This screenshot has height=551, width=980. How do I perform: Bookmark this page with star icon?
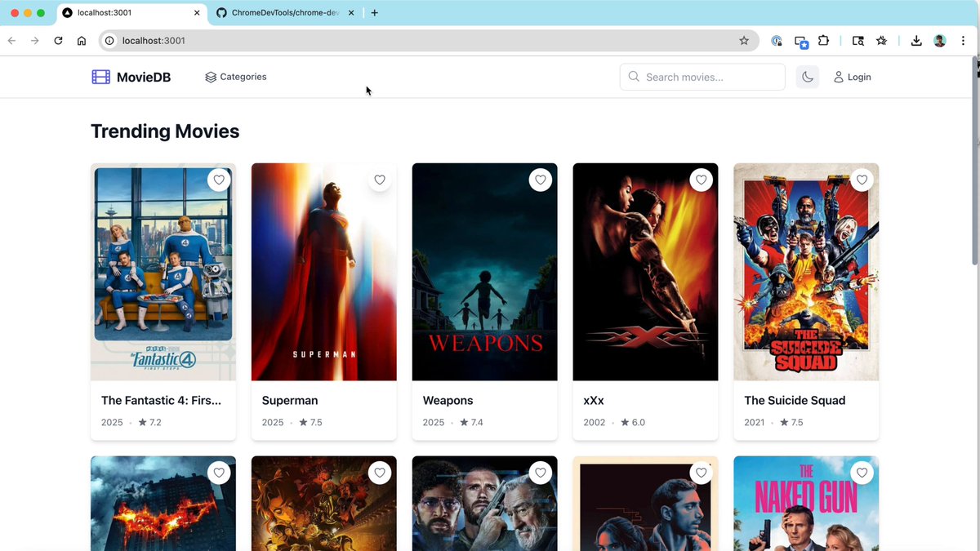point(744,40)
